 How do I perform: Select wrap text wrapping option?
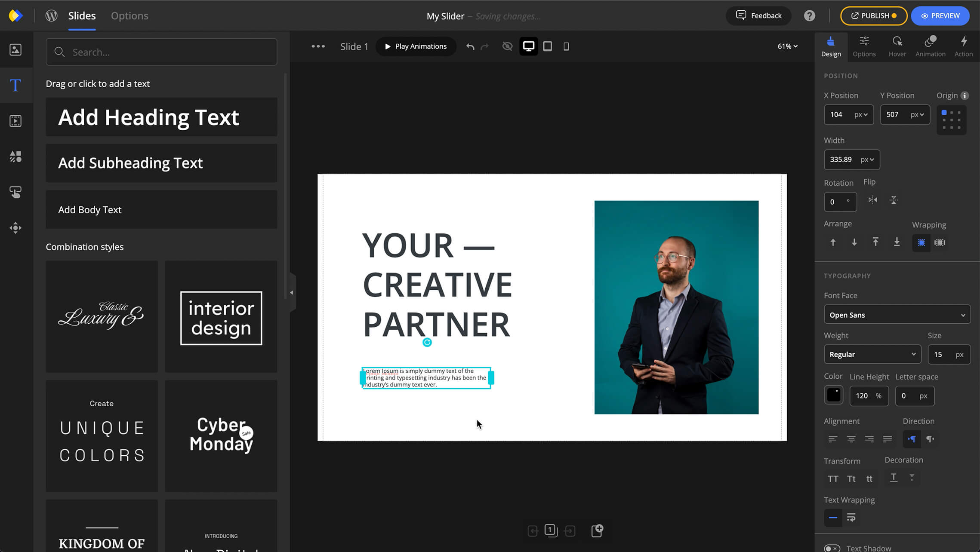(x=851, y=518)
